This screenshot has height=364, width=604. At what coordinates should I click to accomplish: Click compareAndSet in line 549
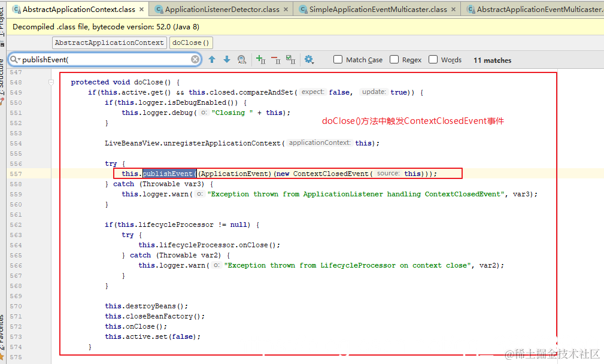click(x=266, y=92)
